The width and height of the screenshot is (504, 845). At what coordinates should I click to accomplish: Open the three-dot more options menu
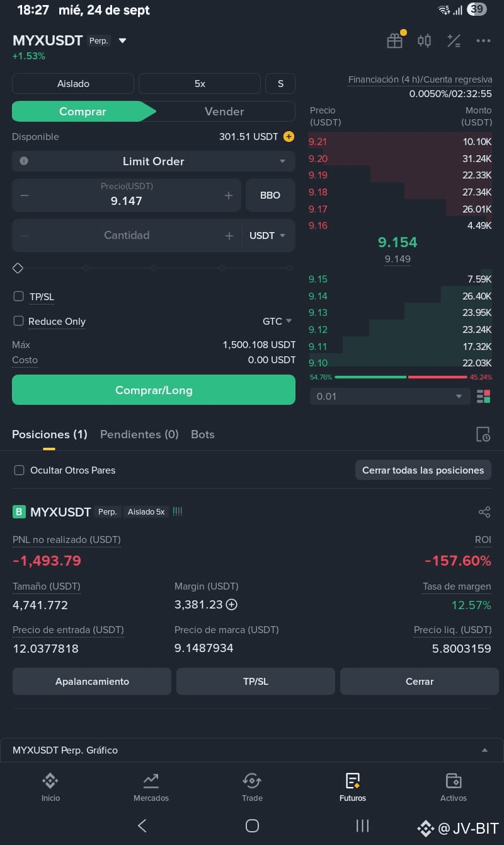[483, 41]
